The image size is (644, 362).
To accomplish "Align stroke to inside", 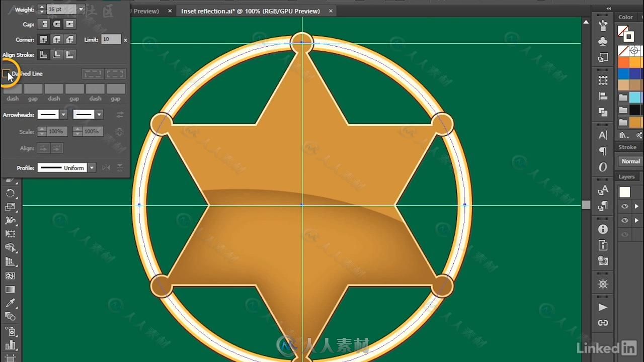I will click(x=57, y=55).
